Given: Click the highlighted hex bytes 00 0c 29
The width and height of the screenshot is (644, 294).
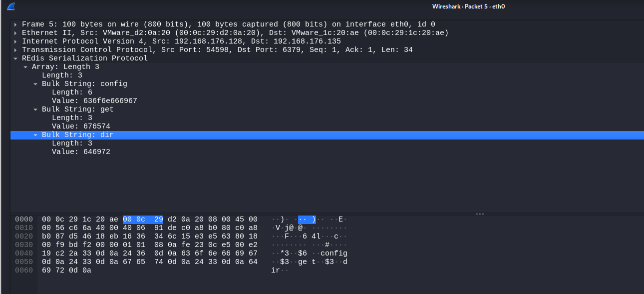Looking at the screenshot, I should point(143,219).
